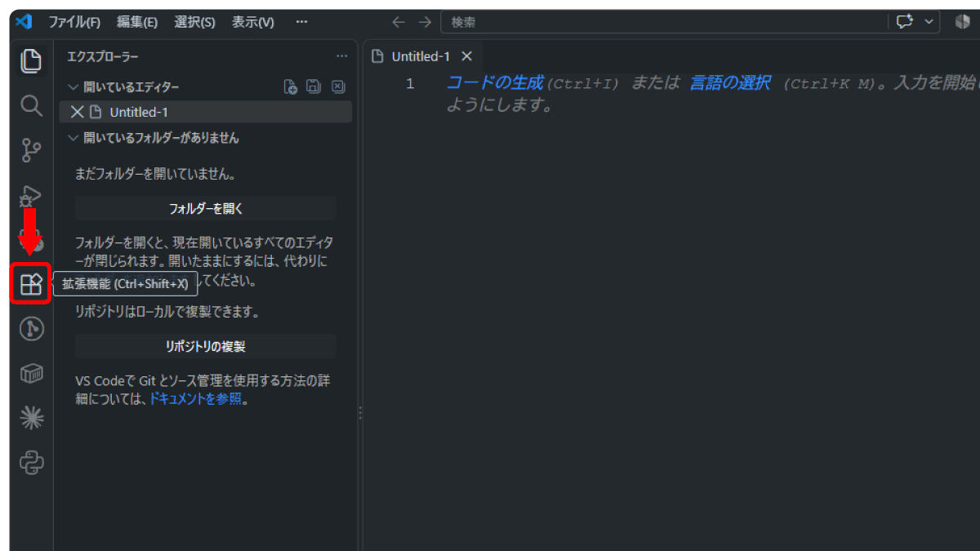This screenshot has width=980, height=551.
Task: Click the sidebar vertical sash handle
Action: click(359, 414)
